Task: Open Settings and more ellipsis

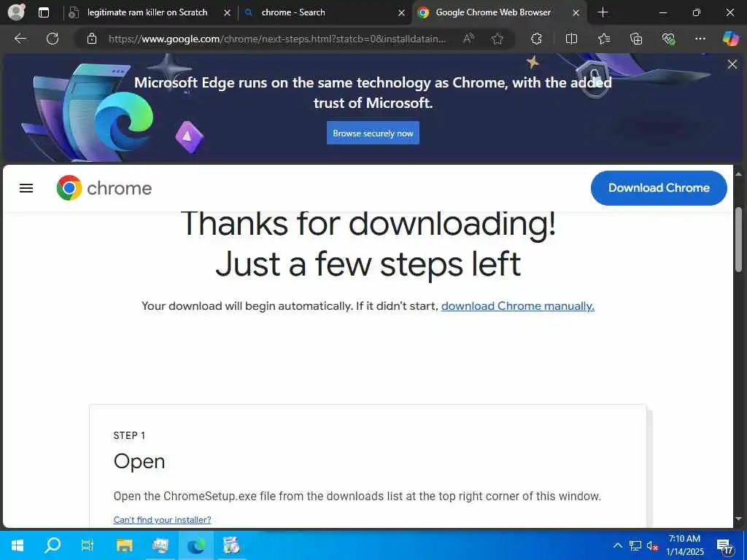Action: coord(700,39)
